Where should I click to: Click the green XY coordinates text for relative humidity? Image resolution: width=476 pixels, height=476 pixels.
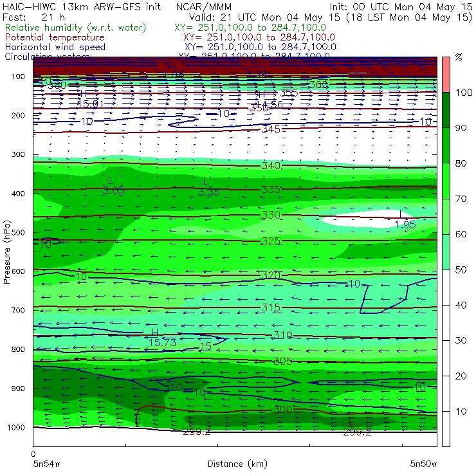coord(250,28)
